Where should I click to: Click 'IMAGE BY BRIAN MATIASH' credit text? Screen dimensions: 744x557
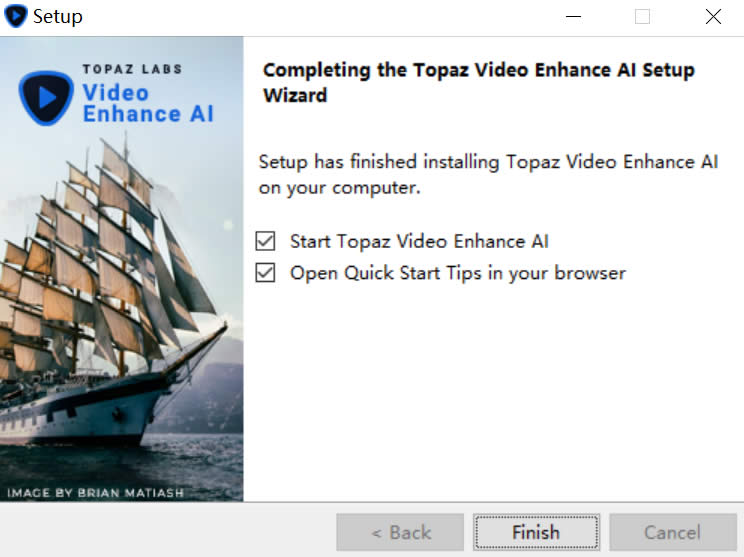pos(95,492)
